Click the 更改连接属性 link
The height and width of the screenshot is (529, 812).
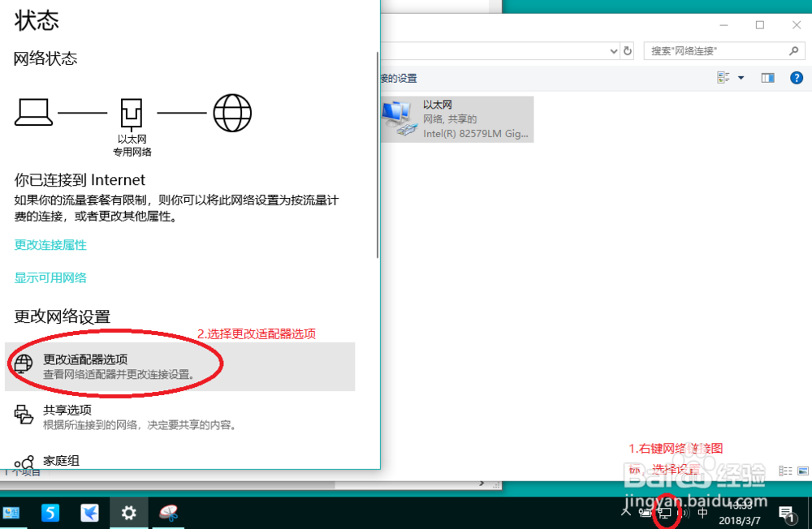(50, 244)
